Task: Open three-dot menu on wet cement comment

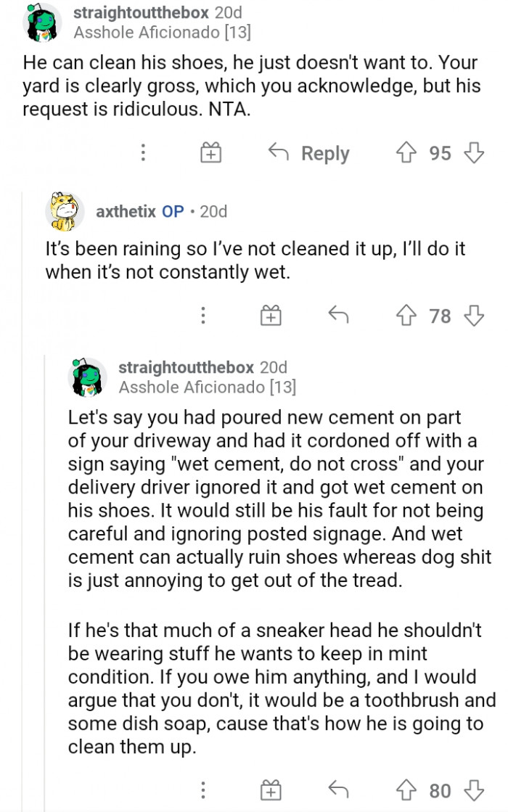Action: pos(204,790)
